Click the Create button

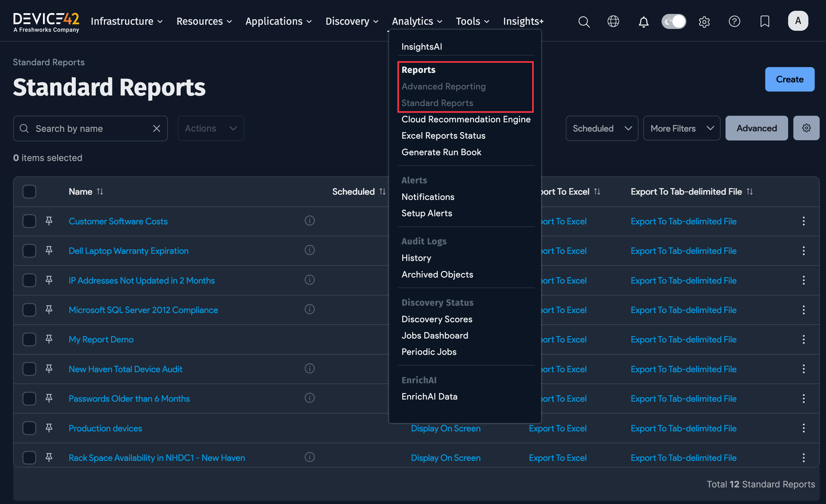pos(790,79)
